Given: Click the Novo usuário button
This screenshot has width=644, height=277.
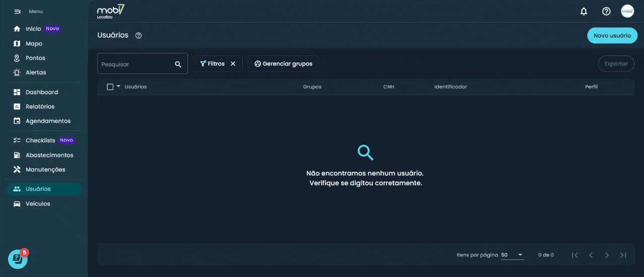Looking at the screenshot, I should click(612, 36).
